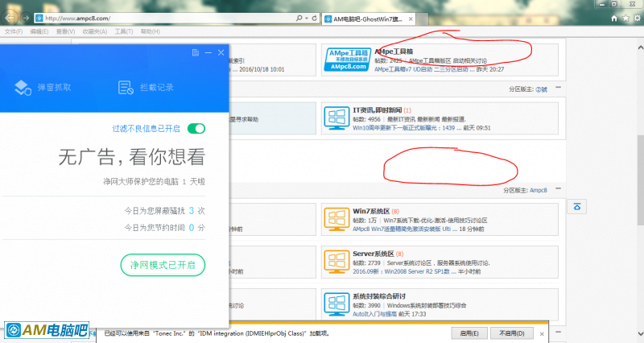The width and height of the screenshot is (644, 343).
Task: Close the AM电脑吧 browser tab
Action: tap(411, 19)
